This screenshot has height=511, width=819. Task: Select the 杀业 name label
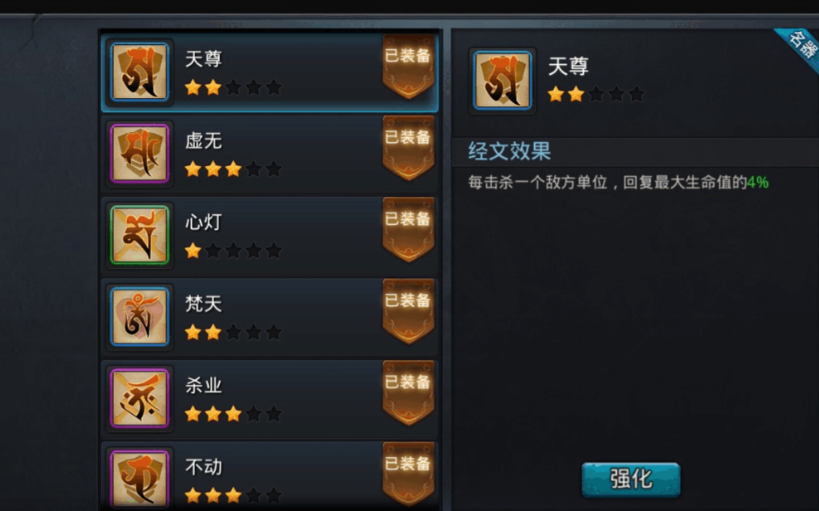click(x=204, y=386)
